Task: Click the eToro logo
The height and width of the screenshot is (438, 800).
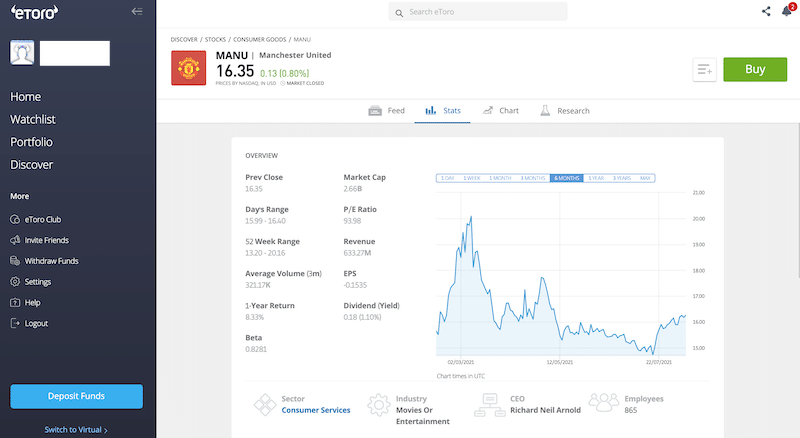Action: coord(35,12)
